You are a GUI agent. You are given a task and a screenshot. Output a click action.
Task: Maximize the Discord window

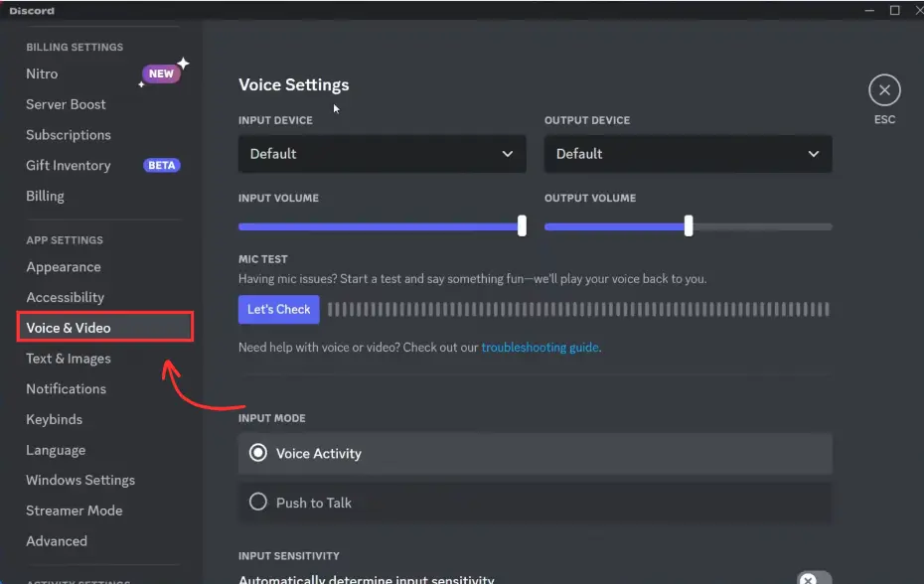894,10
